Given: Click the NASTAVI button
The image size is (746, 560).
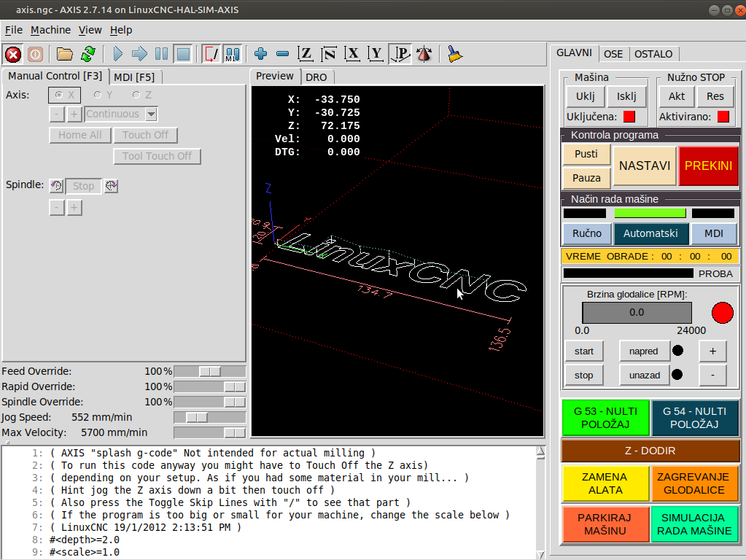Looking at the screenshot, I should pos(645,166).
